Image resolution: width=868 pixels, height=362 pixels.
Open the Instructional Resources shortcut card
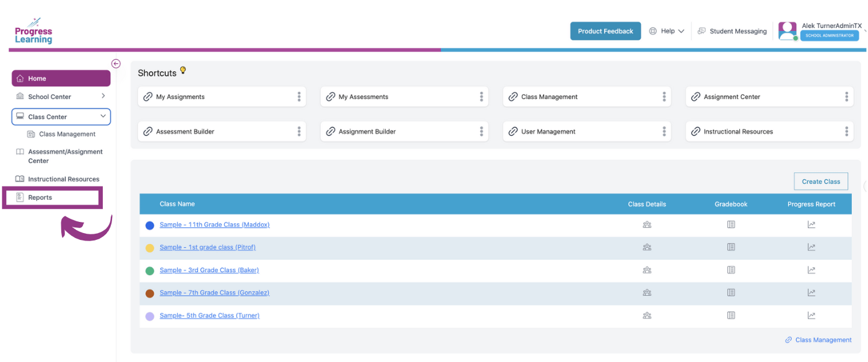click(770, 131)
